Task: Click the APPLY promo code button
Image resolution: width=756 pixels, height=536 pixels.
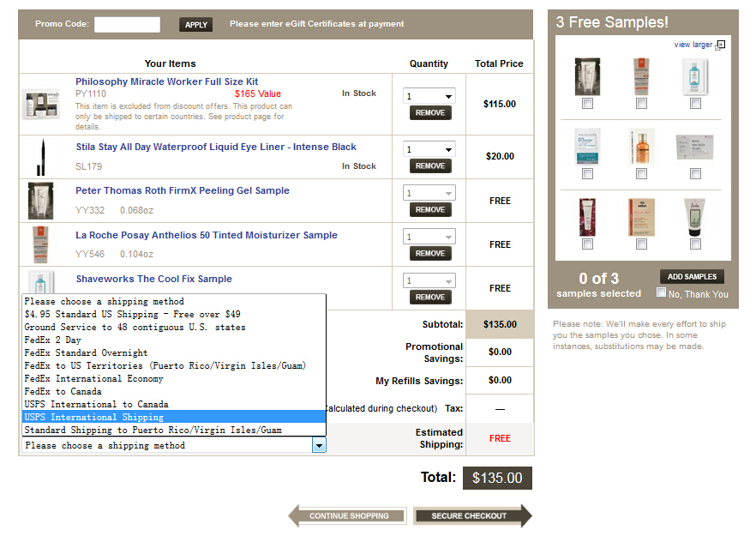Action: click(196, 25)
